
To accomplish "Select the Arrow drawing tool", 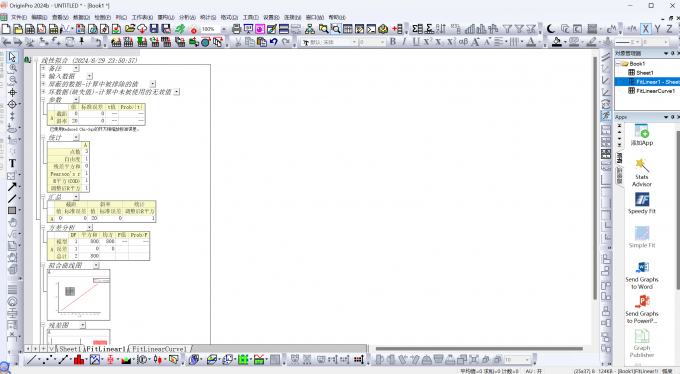I will coord(12,187).
